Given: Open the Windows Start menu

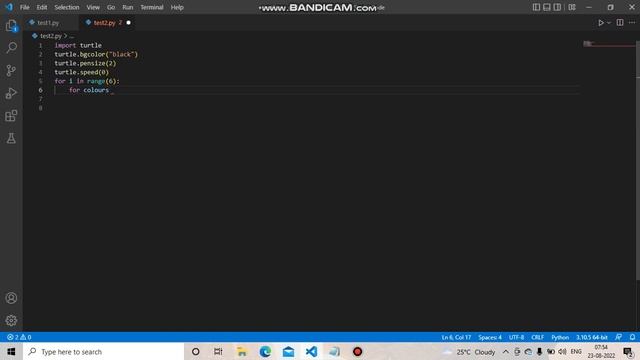Looking at the screenshot, I should click(11, 351).
